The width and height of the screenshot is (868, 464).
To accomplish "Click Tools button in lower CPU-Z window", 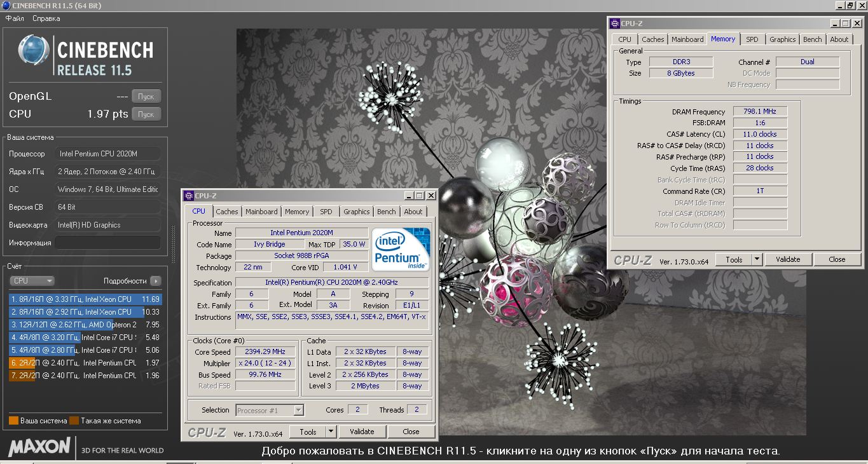I will tap(308, 432).
